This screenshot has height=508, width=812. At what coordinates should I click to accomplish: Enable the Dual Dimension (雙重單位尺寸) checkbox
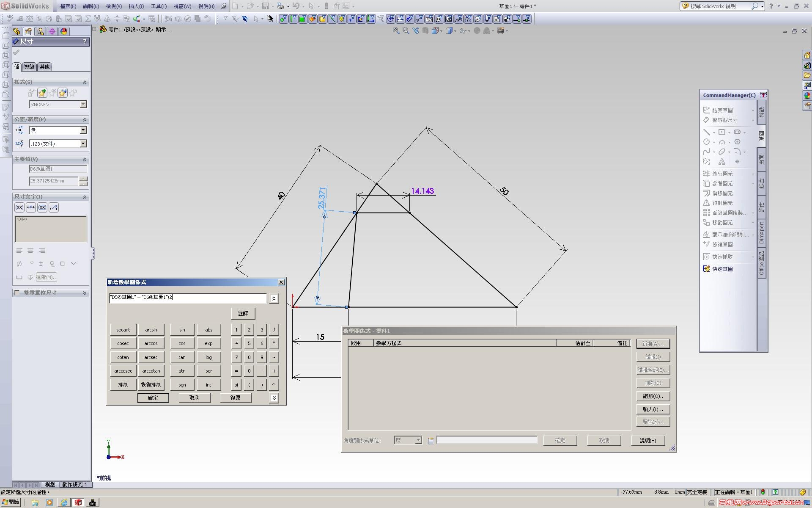[17, 293]
